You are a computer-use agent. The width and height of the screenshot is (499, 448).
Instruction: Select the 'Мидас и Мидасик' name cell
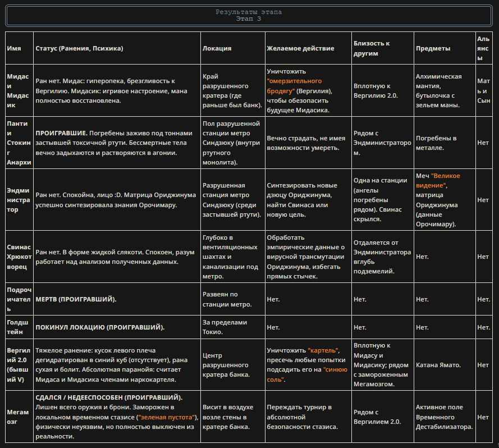point(20,90)
